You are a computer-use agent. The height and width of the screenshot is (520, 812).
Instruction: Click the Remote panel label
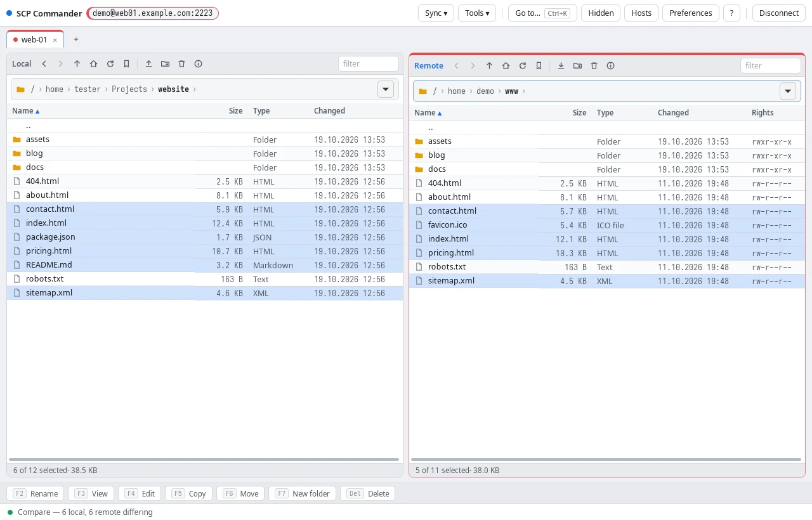(x=429, y=65)
